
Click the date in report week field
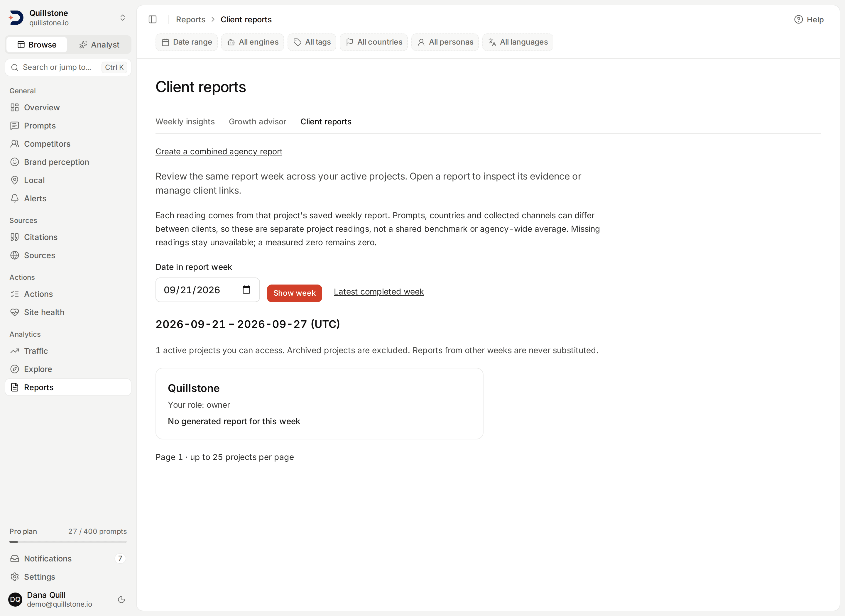click(207, 290)
